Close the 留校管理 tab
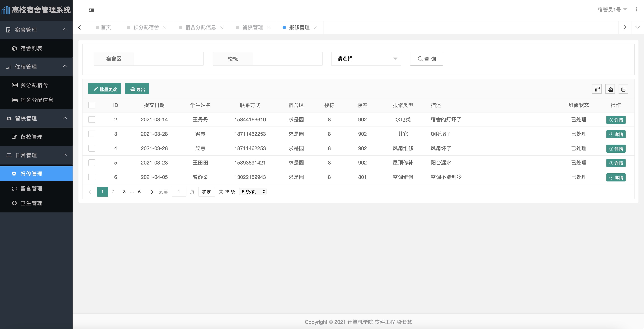This screenshot has height=329, width=644. pyautogui.click(x=269, y=28)
